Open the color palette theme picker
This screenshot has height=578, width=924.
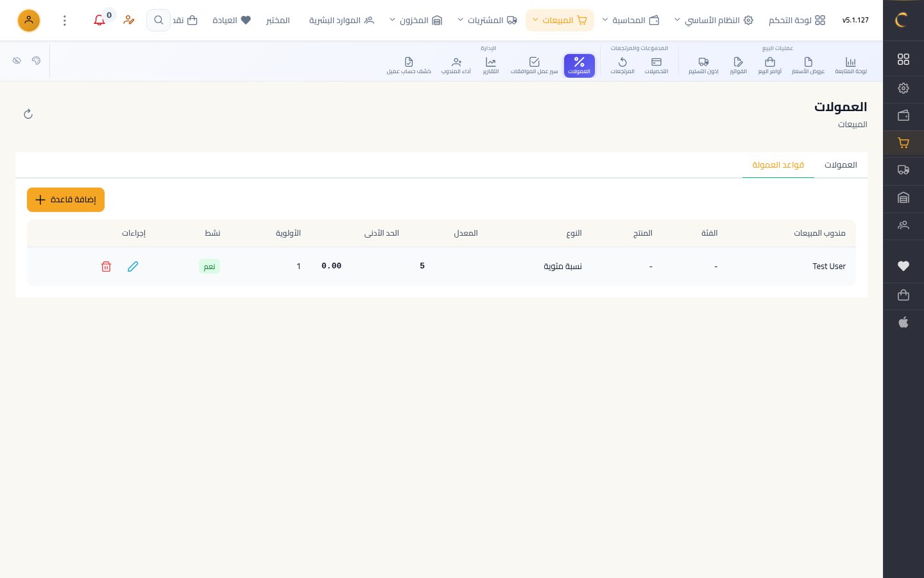coord(36,60)
